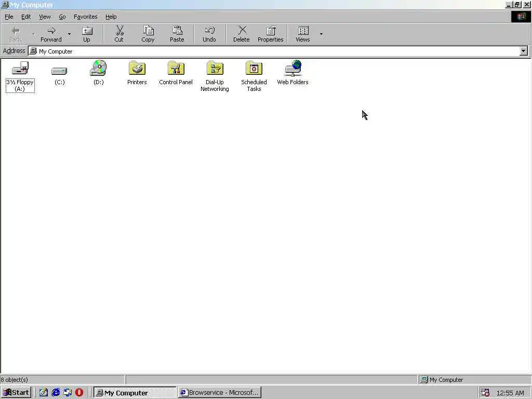Click the Delete toolbar button
Screen dimensions: 532x399
pos(242,34)
